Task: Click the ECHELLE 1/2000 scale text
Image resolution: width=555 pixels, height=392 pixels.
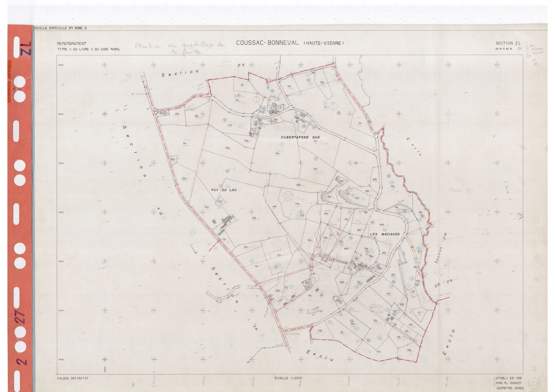Action: click(x=288, y=378)
